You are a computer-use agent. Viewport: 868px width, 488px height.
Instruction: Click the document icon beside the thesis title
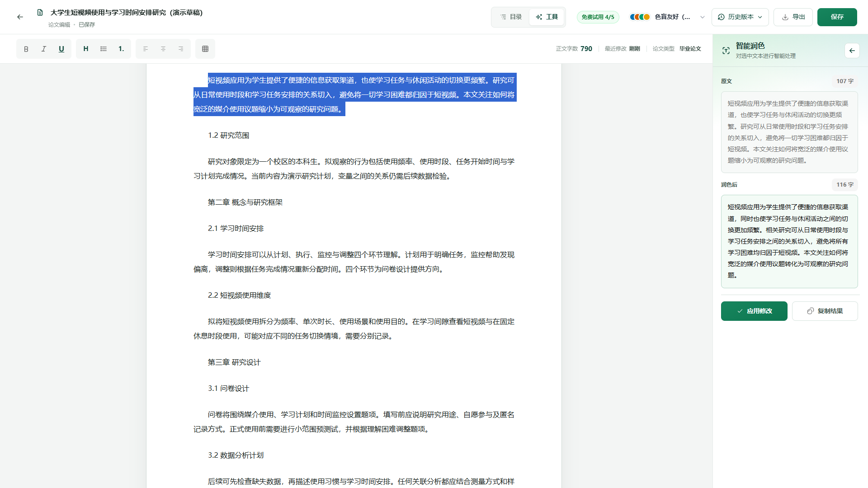[x=40, y=13]
